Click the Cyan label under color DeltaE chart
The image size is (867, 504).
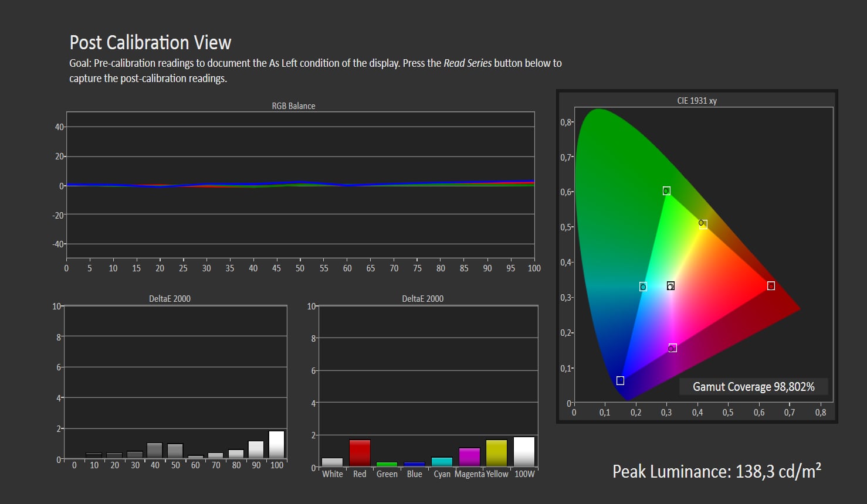[x=442, y=474]
